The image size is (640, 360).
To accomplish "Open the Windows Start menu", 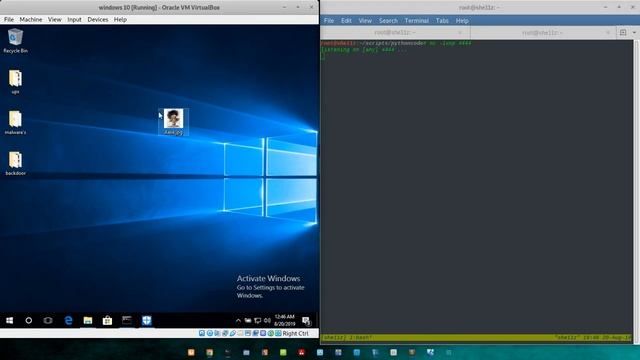I will point(9,320).
